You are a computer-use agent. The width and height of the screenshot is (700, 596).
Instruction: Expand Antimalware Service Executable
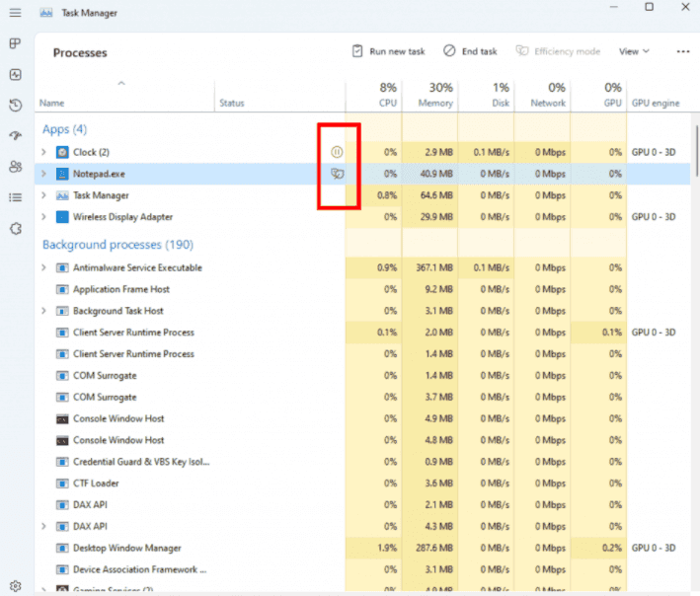click(x=43, y=267)
